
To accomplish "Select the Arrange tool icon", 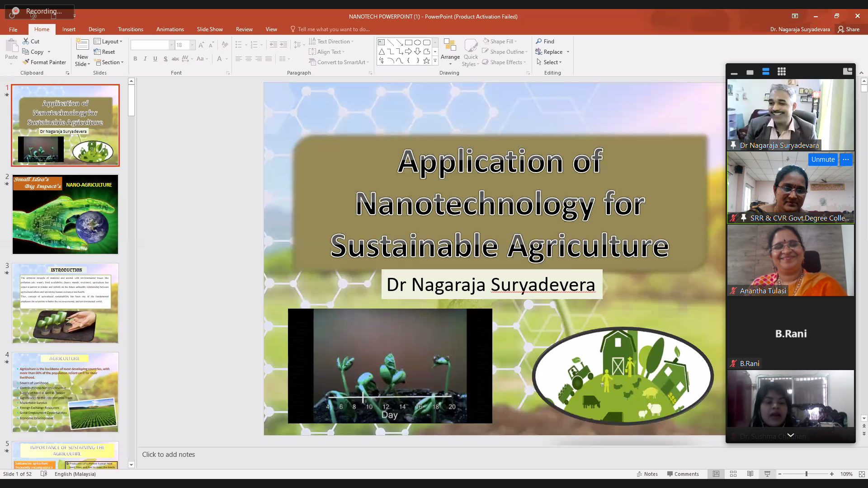I will tap(450, 45).
